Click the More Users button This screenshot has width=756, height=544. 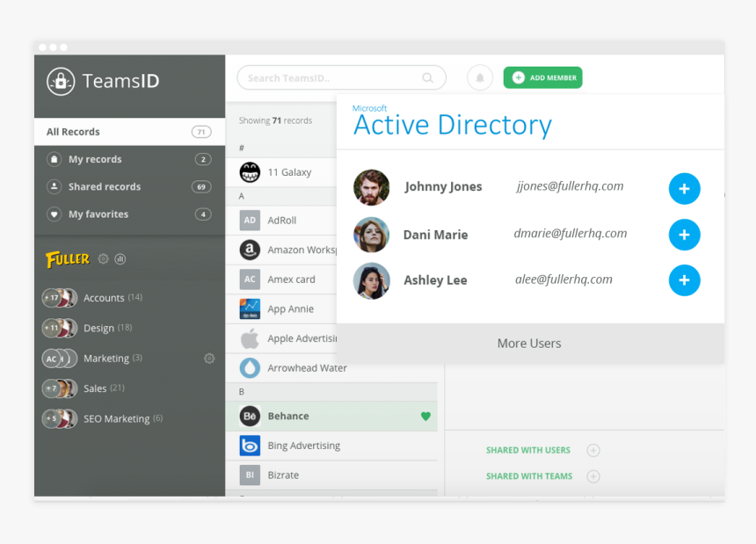coord(530,344)
